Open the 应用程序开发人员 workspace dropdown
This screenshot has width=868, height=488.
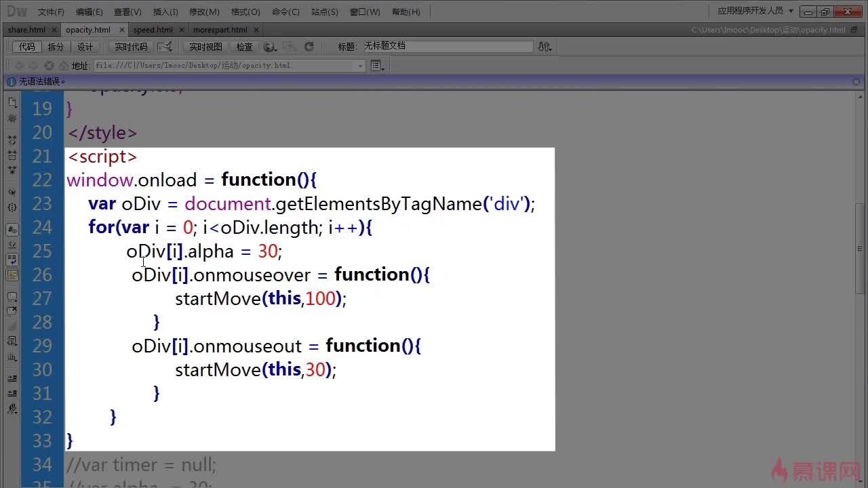[x=755, y=11]
